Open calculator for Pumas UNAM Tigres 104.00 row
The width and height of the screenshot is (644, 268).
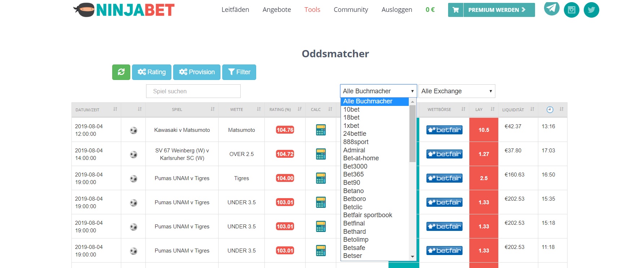click(x=321, y=178)
